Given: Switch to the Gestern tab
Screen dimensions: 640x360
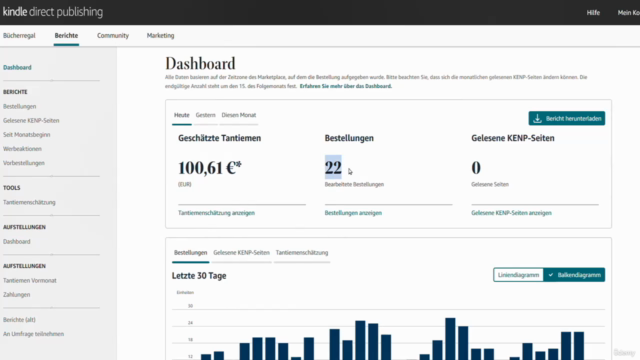Looking at the screenshot, I should (205, 115).
